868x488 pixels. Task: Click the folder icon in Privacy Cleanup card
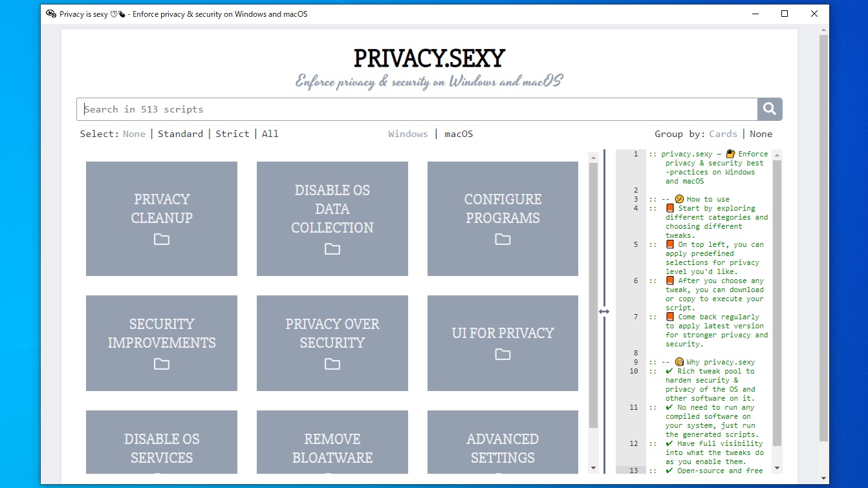point(162,239)
